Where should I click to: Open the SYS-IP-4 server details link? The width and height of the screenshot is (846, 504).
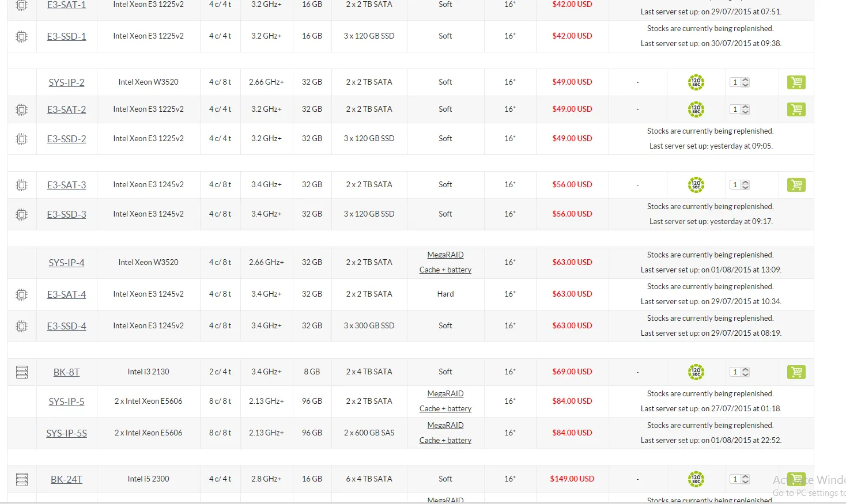pyautogui.click(x=66, y=263)
